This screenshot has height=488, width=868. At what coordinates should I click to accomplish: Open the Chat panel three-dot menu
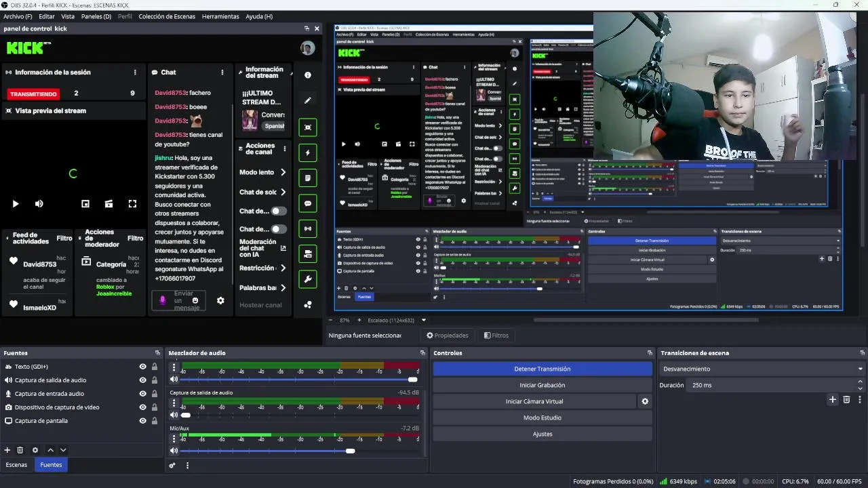click(x=222, y=72)
